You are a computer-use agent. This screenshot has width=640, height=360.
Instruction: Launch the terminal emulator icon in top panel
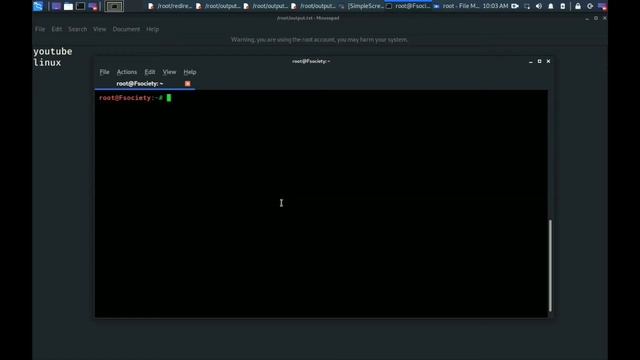click(81, 7)
